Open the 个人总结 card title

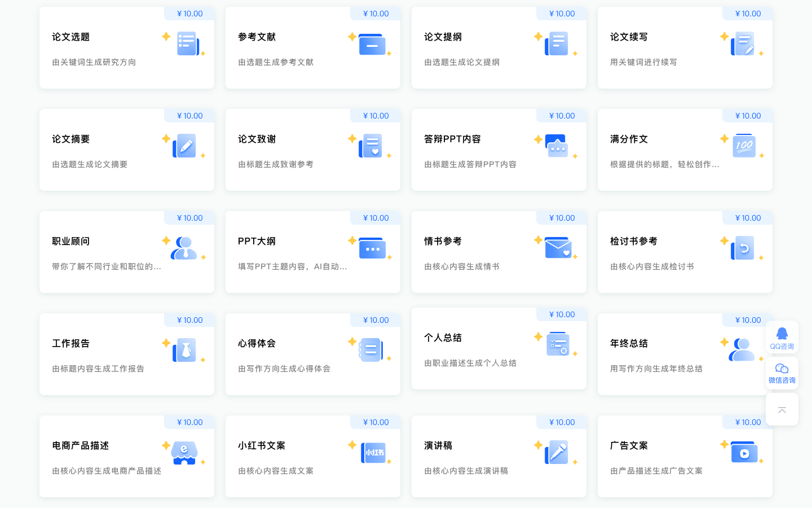pyautogui.click(x=443, y=338)
